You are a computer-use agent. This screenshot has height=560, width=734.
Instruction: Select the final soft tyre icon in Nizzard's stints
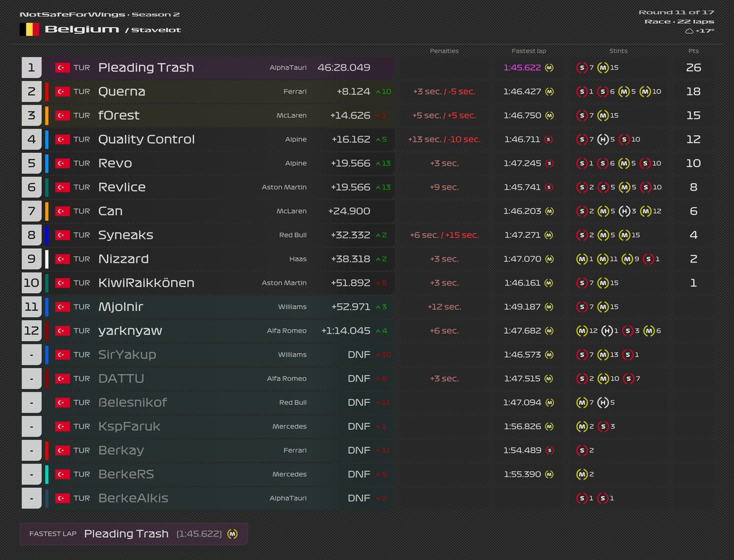point(648,259)
